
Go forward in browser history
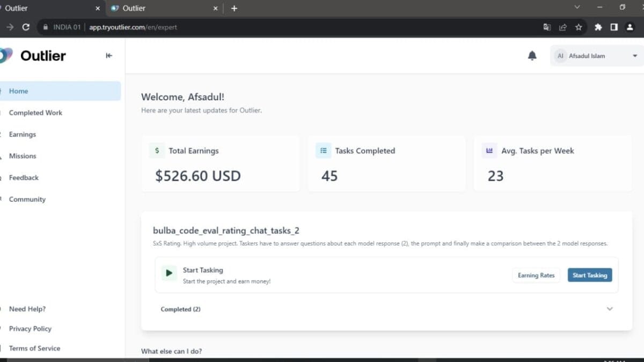click(x=9, y=27)
